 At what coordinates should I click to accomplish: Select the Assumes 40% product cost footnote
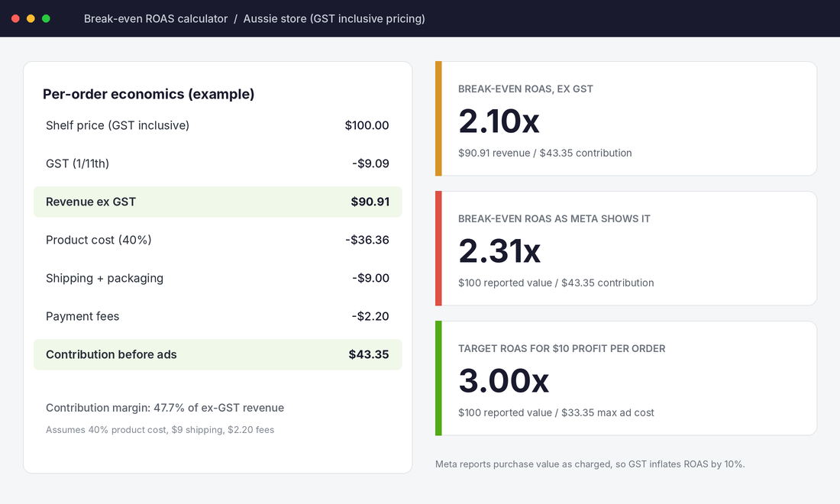click(x=160, y=430)
